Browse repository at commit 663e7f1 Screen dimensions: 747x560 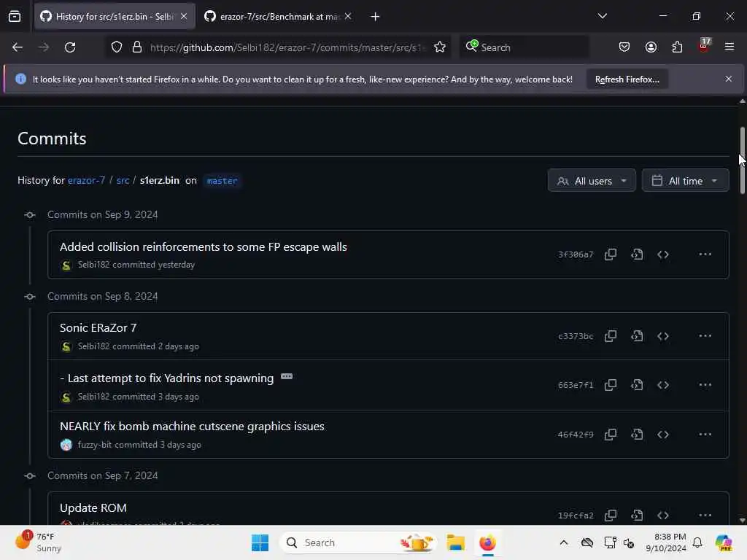(x=663, y=385)
